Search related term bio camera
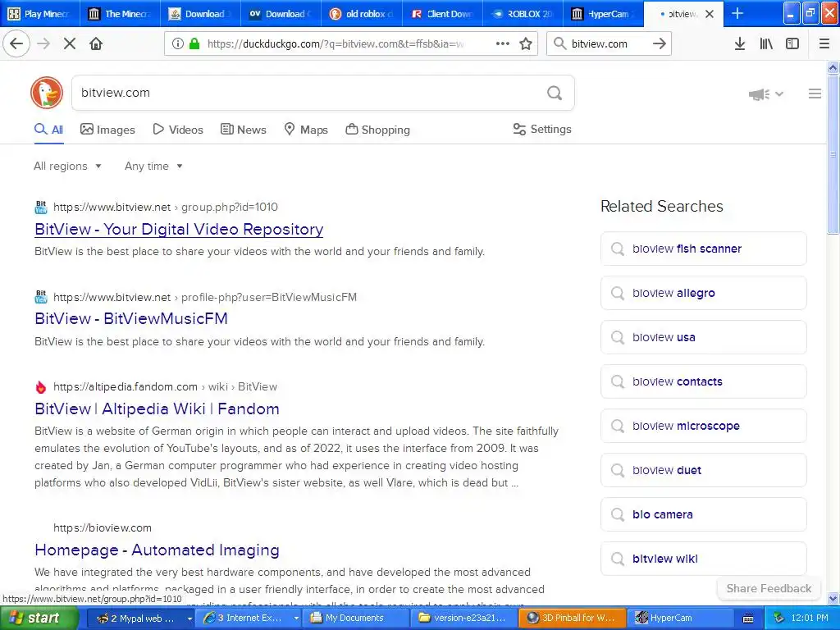 click(x=703, y=514)
